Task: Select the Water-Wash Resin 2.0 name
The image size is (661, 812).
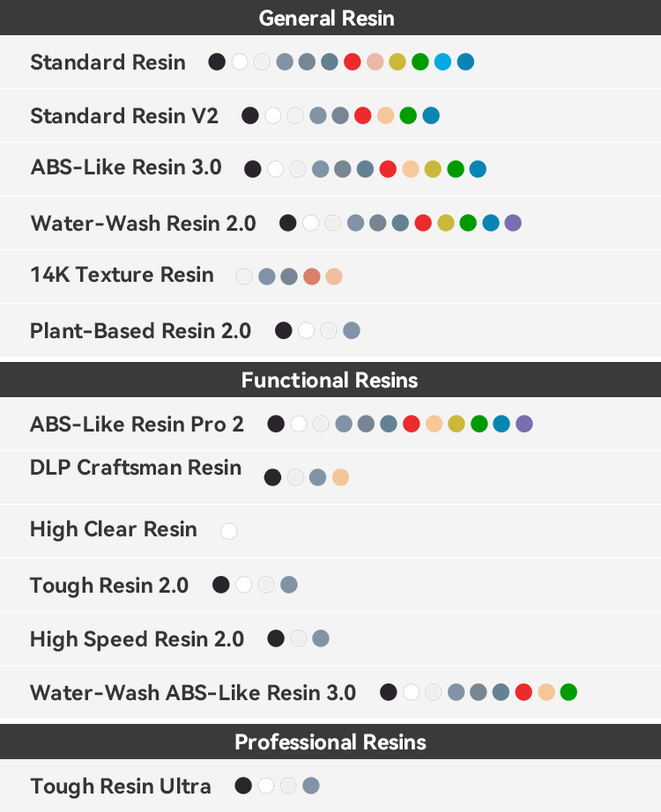Action: click(x=143, y=223)
